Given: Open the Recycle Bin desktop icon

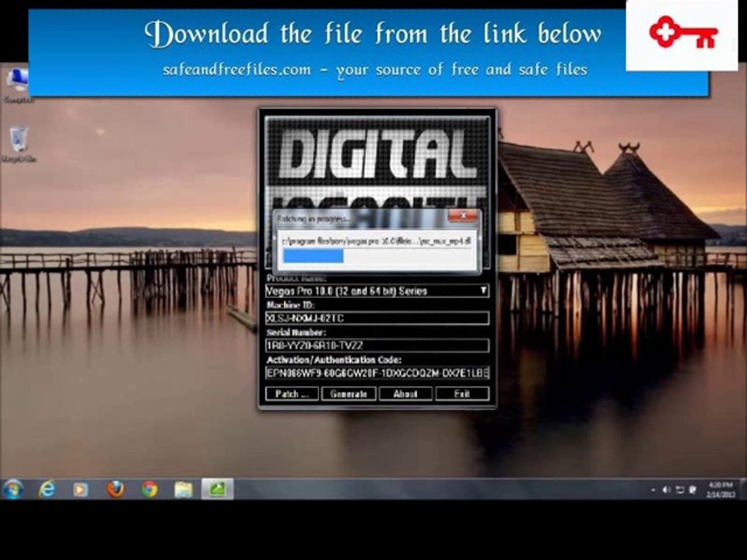Looking at the screenshot, I should [x=19, y=145].
